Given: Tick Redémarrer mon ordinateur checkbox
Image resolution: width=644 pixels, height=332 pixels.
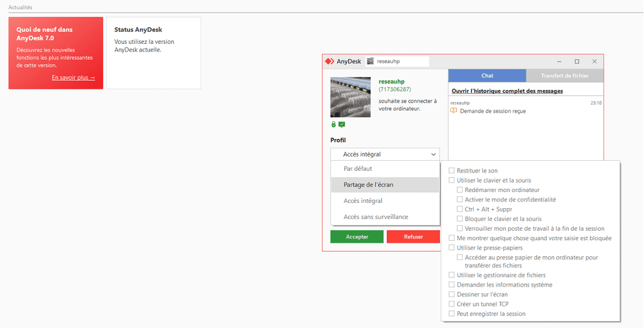Looking at the screenshot, I should (460, 190).
